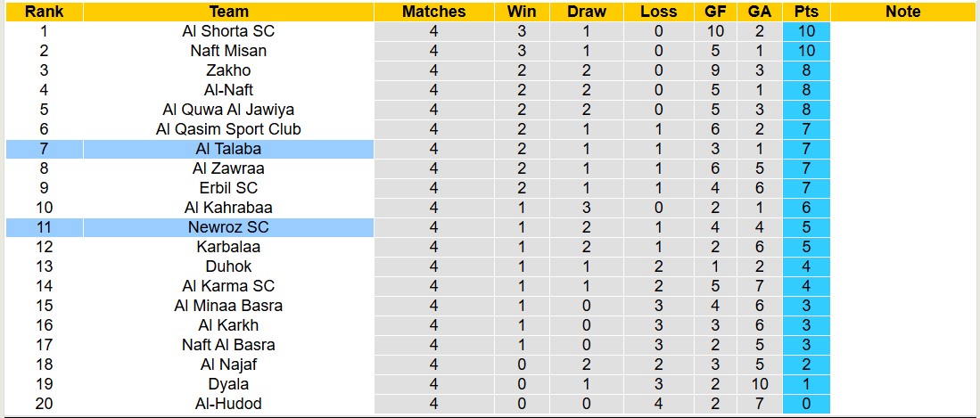
Task: Open the Al Shorta SC team link
Action: point(228,31)
